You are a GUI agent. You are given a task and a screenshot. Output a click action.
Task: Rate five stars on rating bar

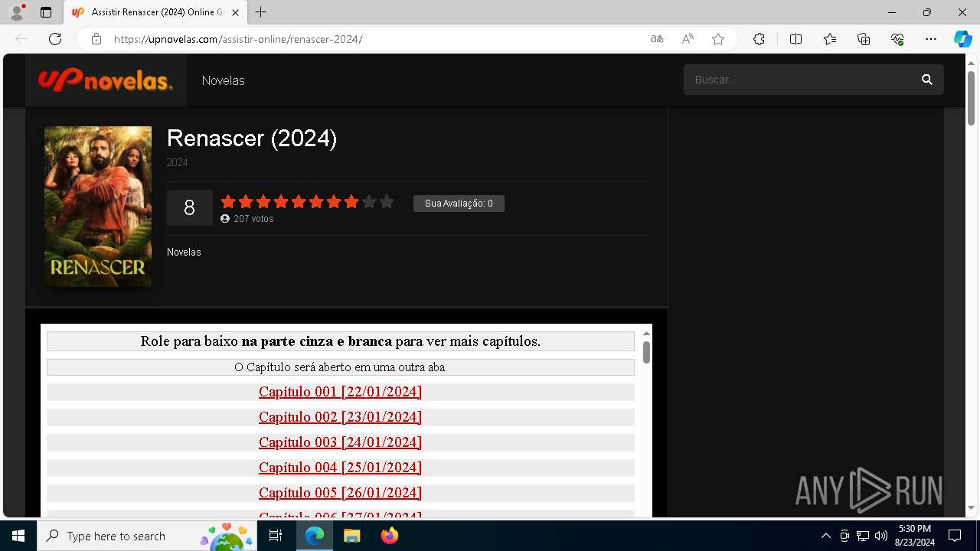(299, 202)
